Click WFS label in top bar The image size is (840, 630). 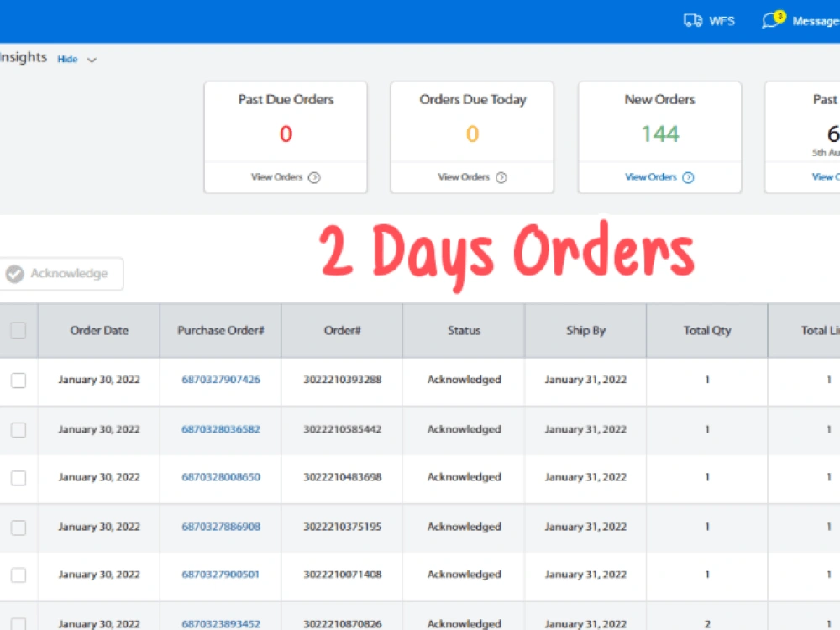[x=722, y=21]
